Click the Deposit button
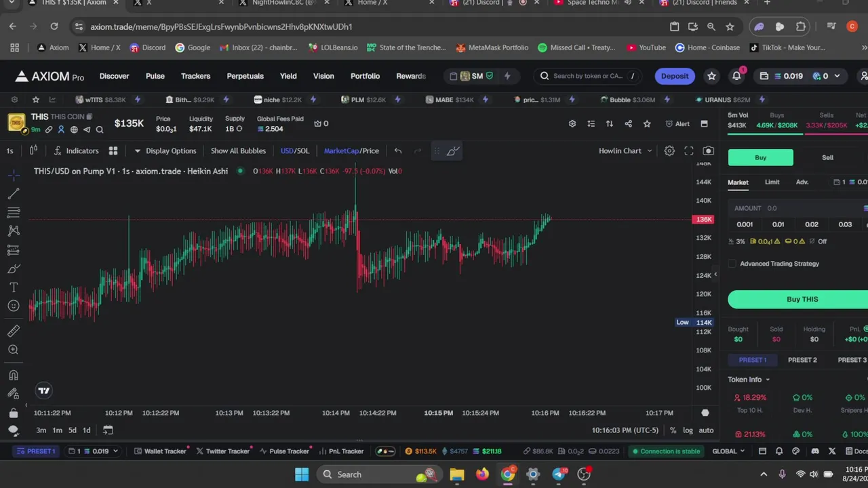Image resolution: width=868 pixels, height=488 pixels. point(675,76)
